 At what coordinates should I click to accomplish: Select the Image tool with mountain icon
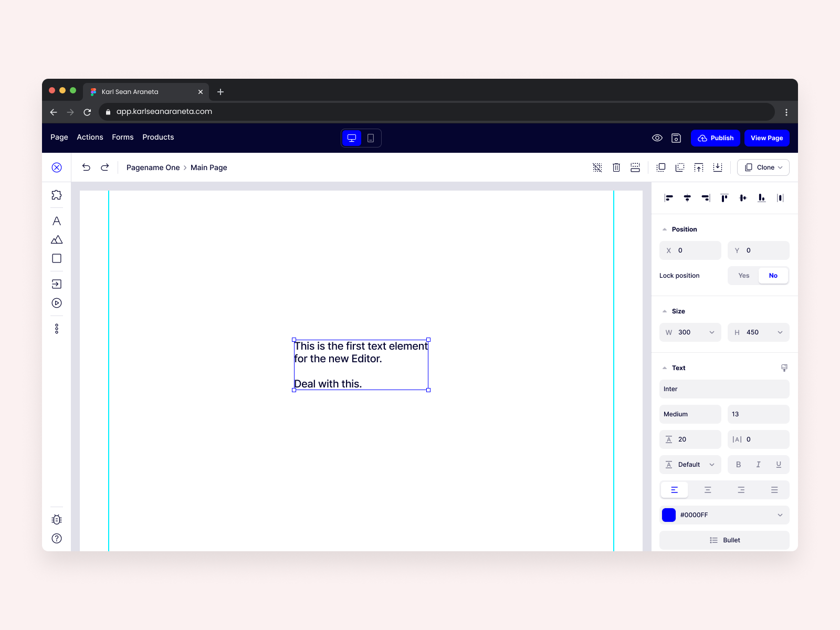[x=57, y=240]
